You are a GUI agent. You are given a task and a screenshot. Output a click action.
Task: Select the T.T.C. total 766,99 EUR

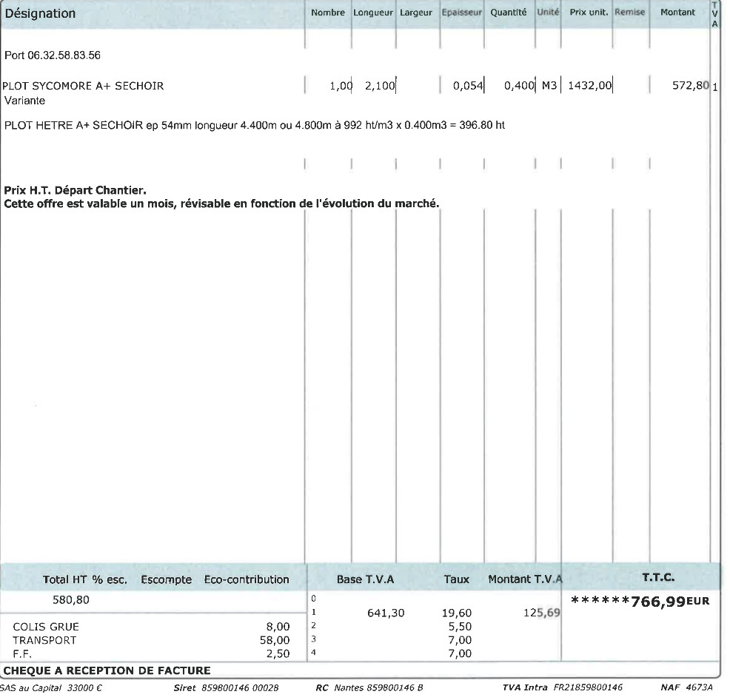640,601
